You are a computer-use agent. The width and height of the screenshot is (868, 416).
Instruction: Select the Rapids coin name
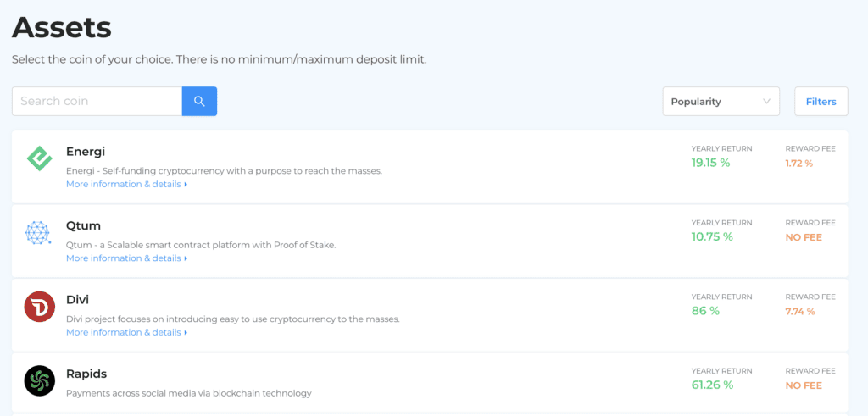coord(86,374)
